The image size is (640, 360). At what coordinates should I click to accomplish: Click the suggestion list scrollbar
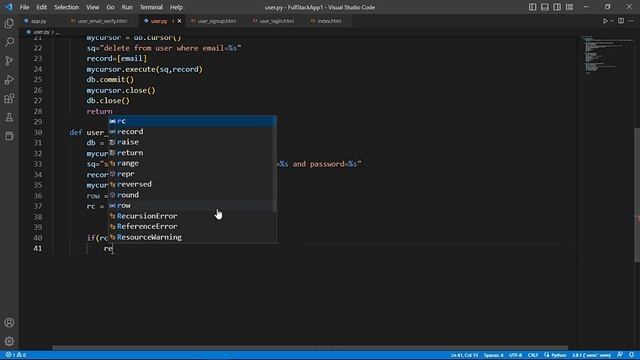pos(275,164)
